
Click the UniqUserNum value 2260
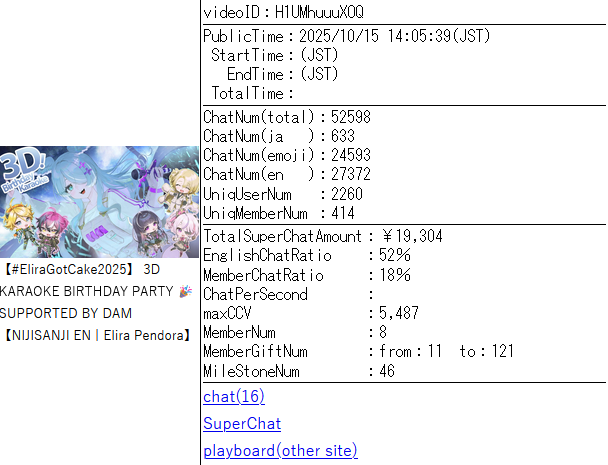pyautogui.click(x=347, y=194)
